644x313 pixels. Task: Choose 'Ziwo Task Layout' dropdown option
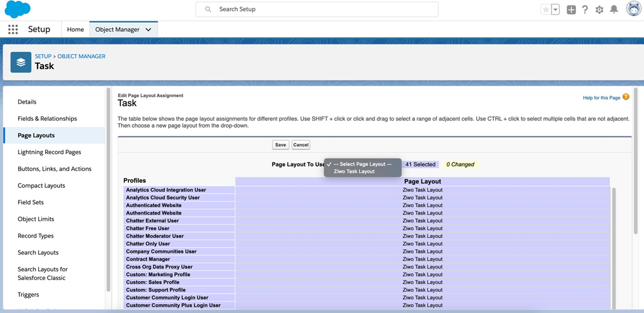click(x=363, y=171)
